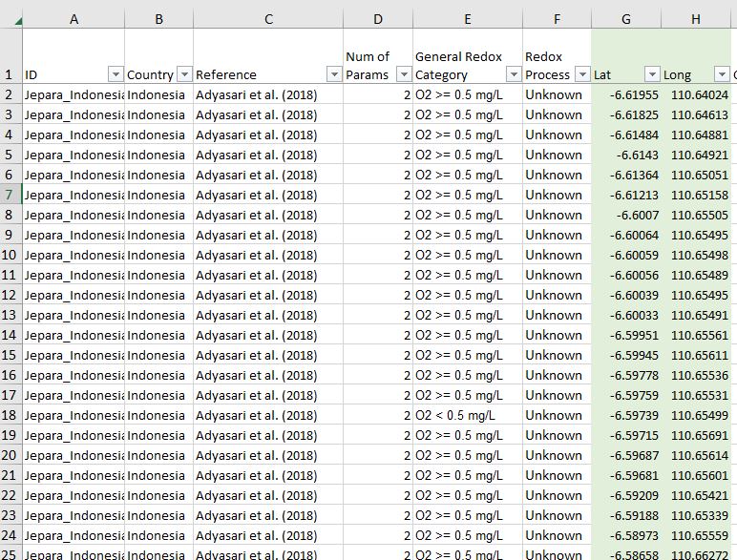
Task: Click Unknown cell in row 22
Action: [x=557, y=496]
